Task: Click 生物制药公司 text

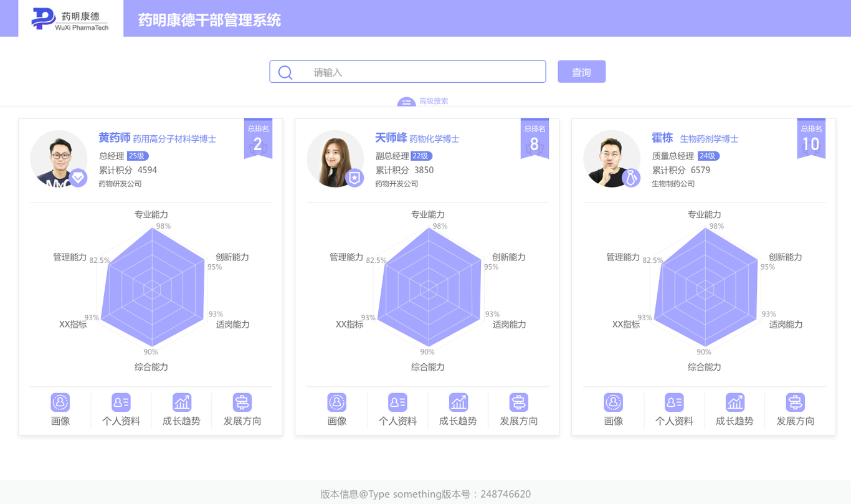Action: (673, 184)
